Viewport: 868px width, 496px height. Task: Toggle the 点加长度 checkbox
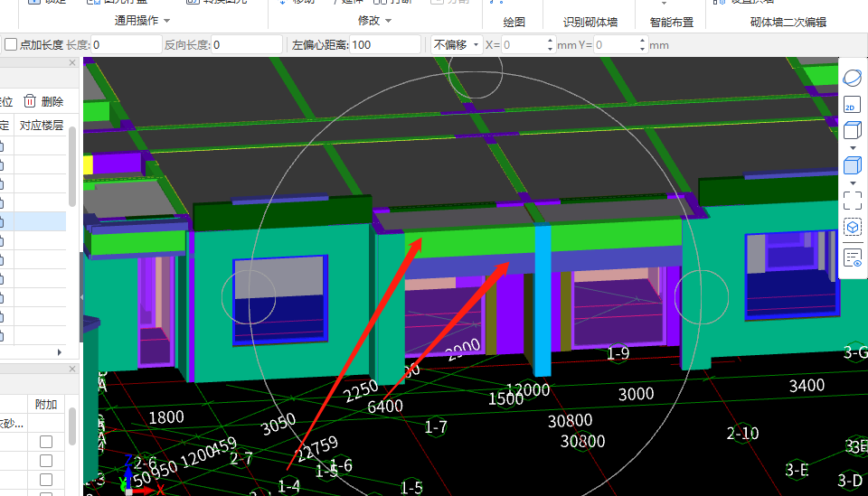(x=11, y=44)
